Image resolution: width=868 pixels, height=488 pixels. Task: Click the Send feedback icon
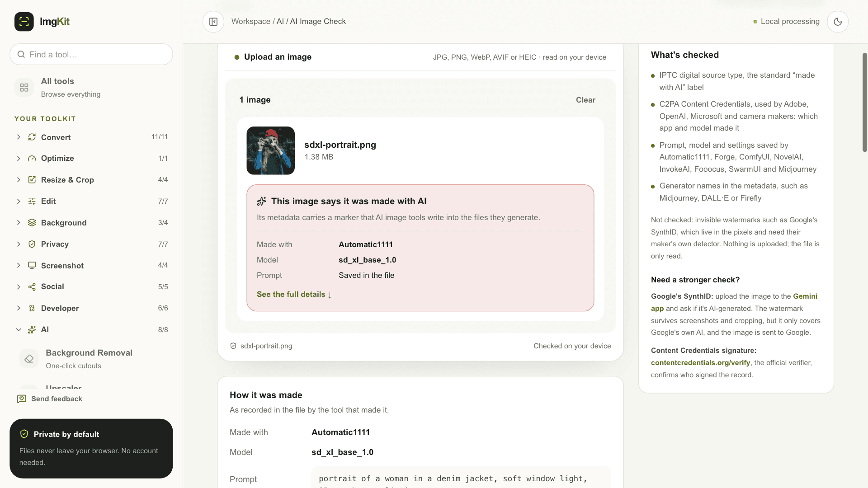pos(22,399)
